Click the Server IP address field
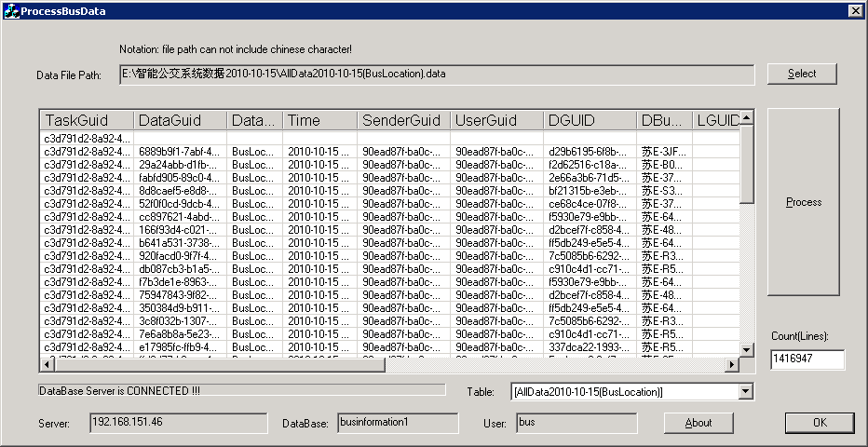868x447 pixels. (178, 423)
